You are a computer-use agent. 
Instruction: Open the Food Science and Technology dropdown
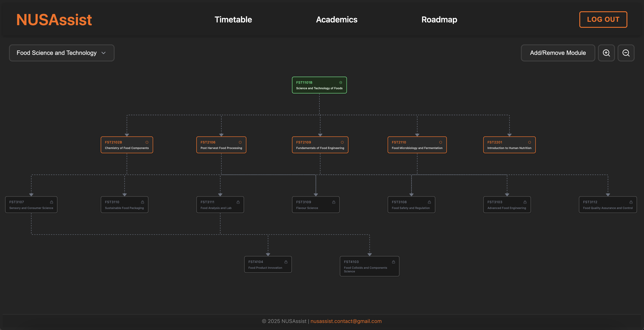click(x=62, y=53)
